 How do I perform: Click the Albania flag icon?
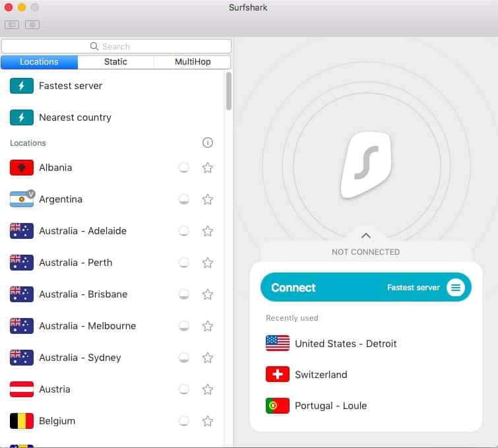[x=22, y=168]
